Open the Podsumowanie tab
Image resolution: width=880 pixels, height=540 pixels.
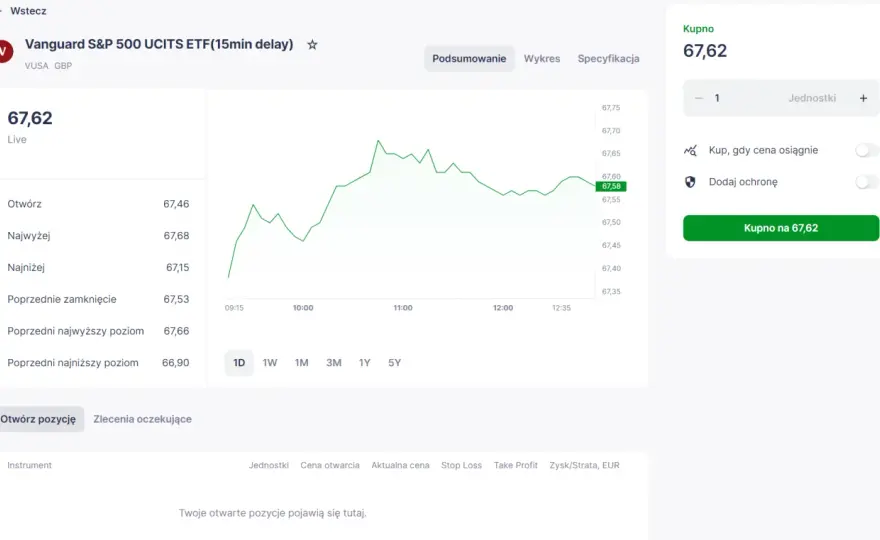[x=469, y=58]
